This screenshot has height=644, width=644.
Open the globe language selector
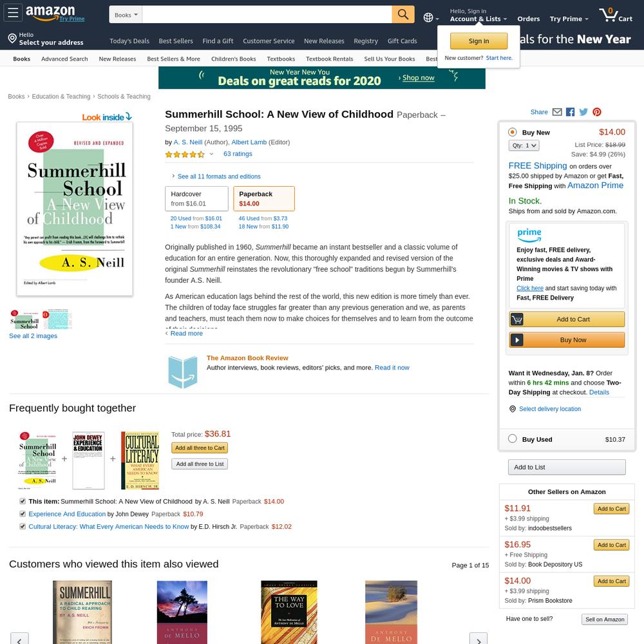click(431, 17)
